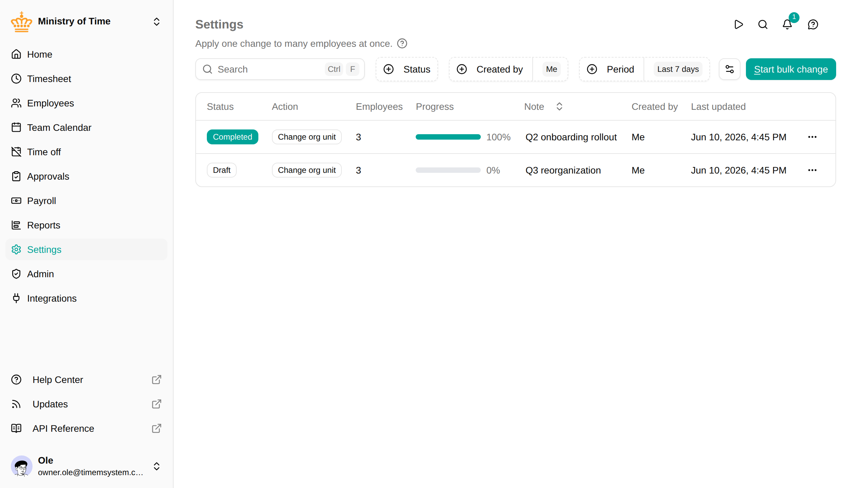The height and width of the screenshot is (488, 868).
Task: Open external link icon for API Reference
Action: tap(157, 428)
